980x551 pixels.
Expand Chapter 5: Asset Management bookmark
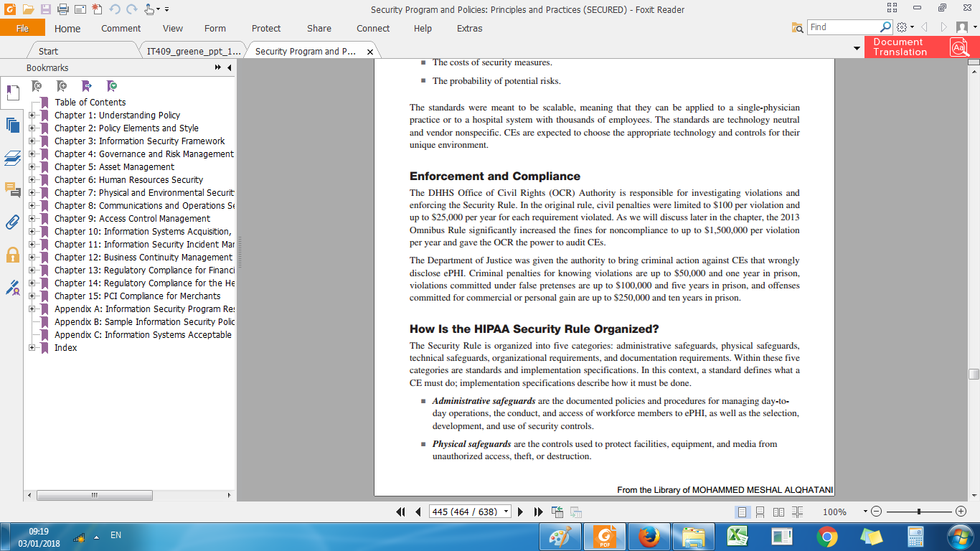pos(32,167)
